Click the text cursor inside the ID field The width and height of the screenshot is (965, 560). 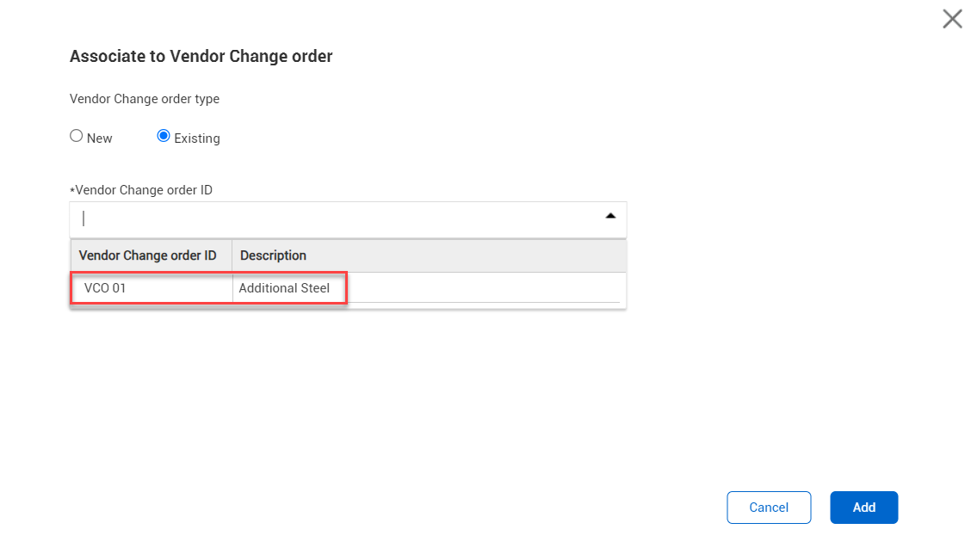click(84, 218)
